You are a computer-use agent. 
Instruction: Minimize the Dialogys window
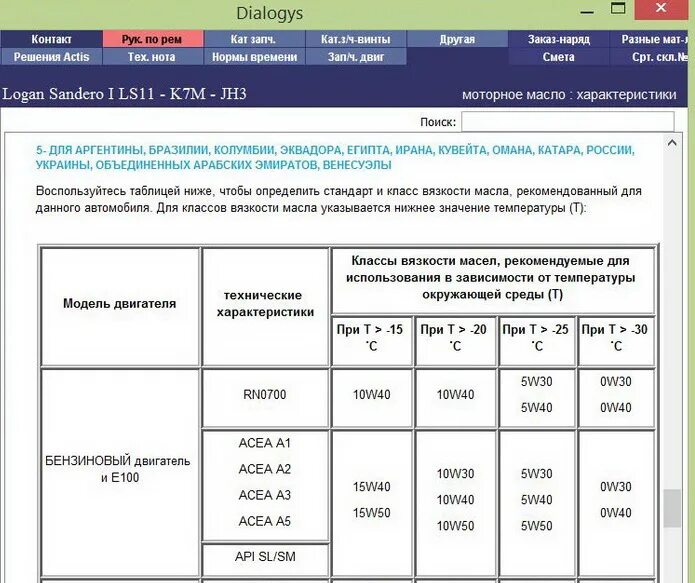pyautogui.click(x=586, y=12)
